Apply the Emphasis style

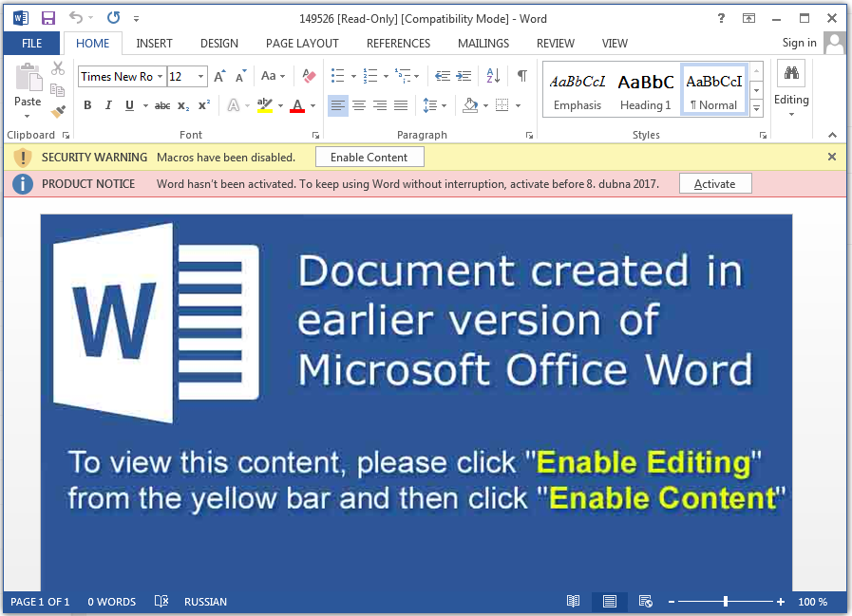pyautogui.click(x=577, y=90)
